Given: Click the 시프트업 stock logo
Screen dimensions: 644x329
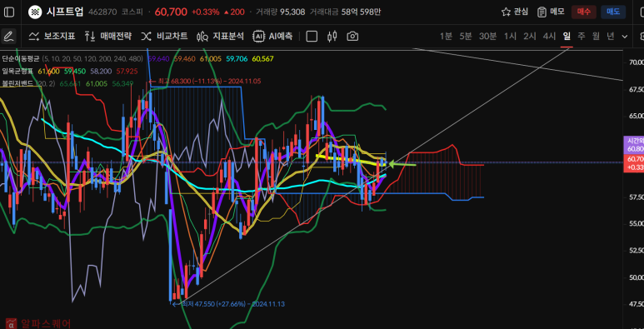Looking at the screenshot, I should [x=35, y=12].
